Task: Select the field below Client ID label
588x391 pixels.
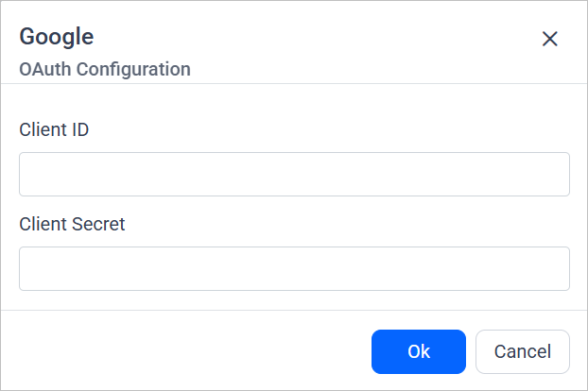Action: point(294,174)
